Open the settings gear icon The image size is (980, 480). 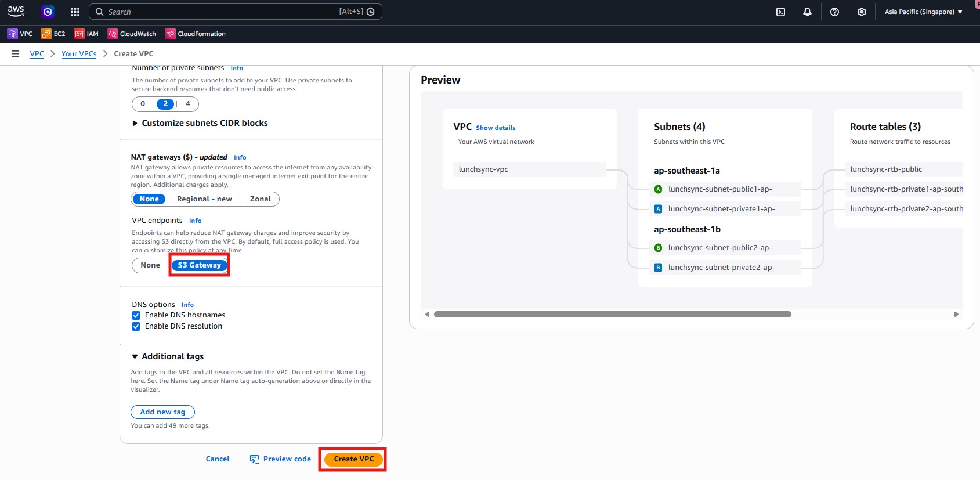tap(862, 12)
